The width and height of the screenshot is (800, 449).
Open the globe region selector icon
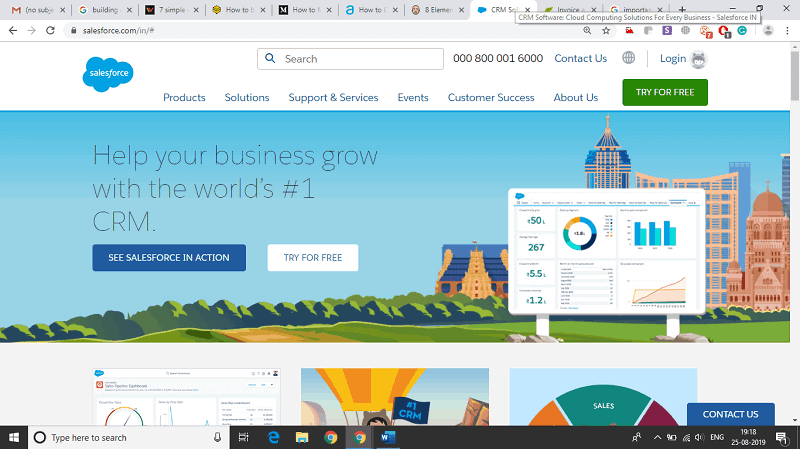[x=629, y=58]
